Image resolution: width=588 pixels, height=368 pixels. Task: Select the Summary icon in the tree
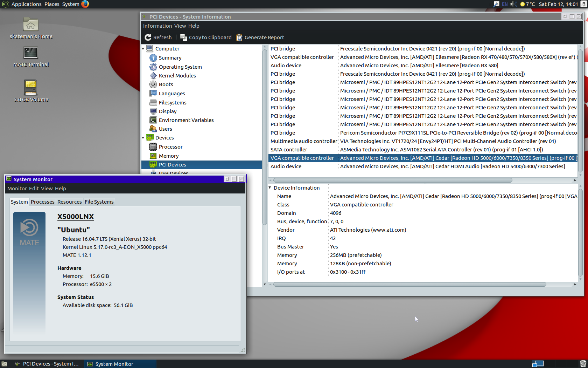point(153,58)
